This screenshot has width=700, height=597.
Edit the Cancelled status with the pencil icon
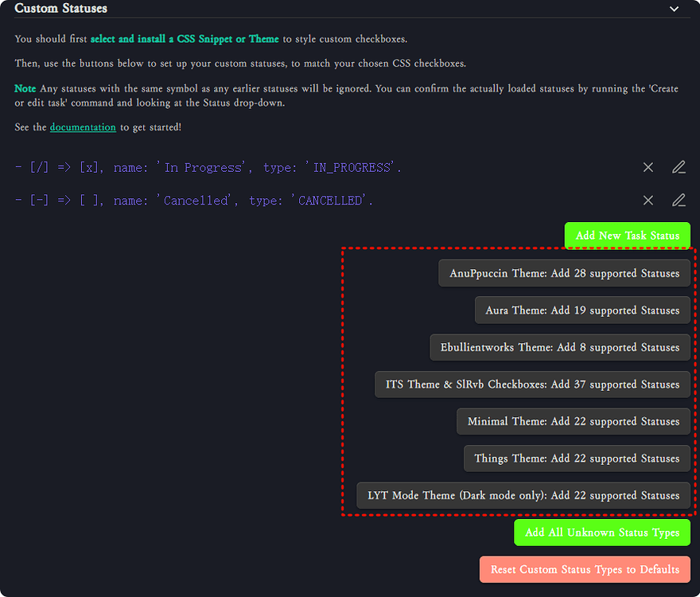coord(679,201)
